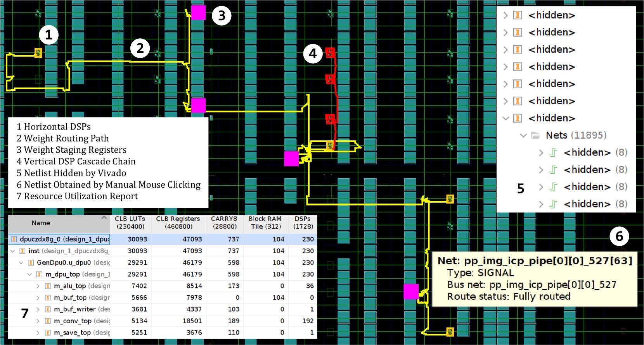Select the m_buf_top row in utilization table

point(70,298)
